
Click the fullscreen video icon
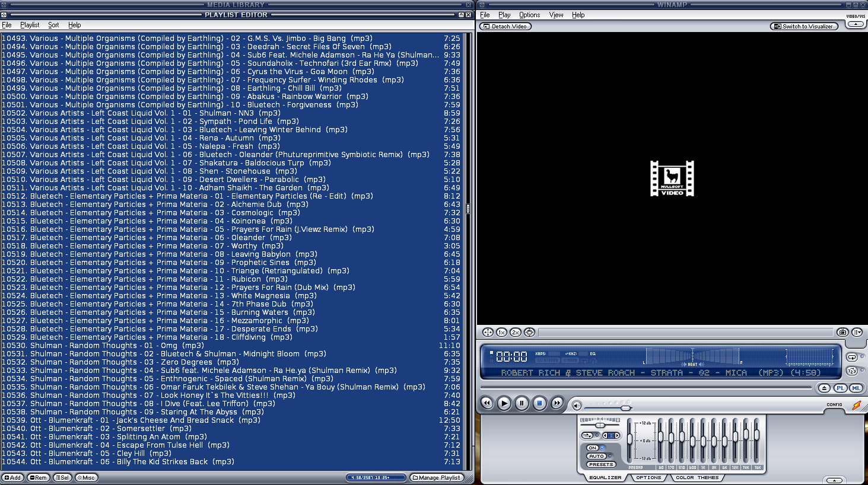click(x=529, y=333)
